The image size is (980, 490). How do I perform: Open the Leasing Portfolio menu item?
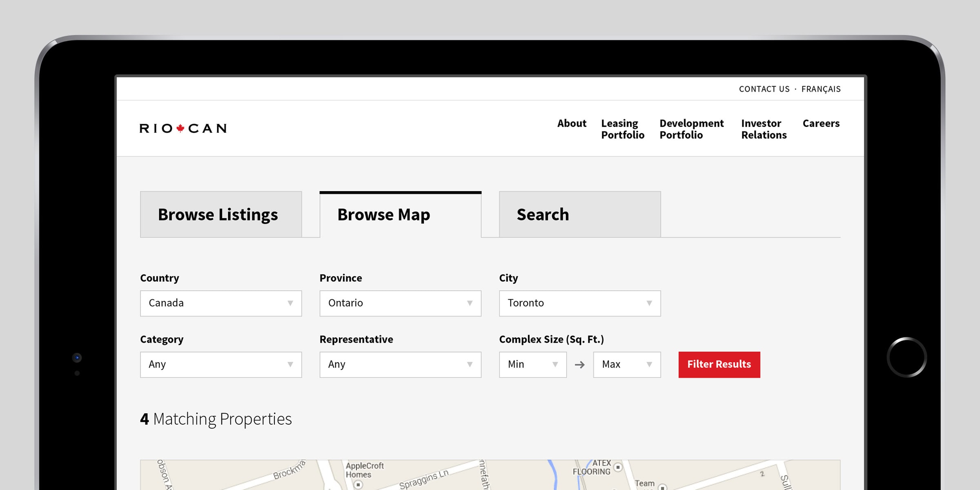pos(622,129)
